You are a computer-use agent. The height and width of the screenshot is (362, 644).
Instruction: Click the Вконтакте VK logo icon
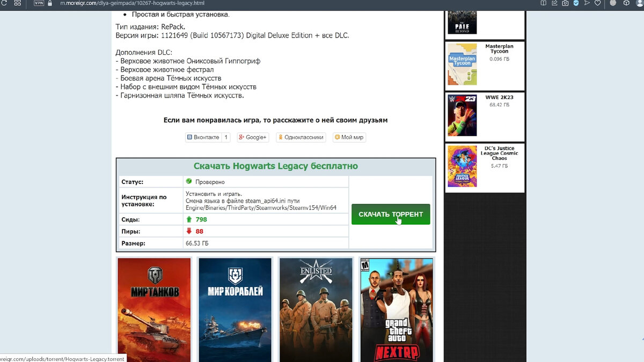(x=189, y=137)
